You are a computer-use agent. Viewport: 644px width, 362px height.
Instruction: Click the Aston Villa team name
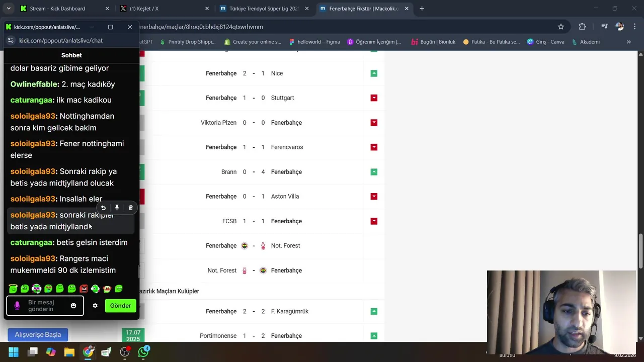click(x=285, y=197)
